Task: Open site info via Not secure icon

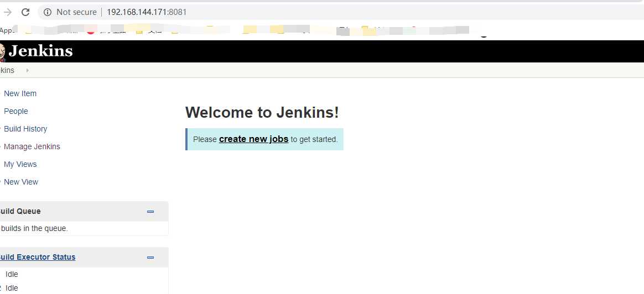Action: click(48, 12)
